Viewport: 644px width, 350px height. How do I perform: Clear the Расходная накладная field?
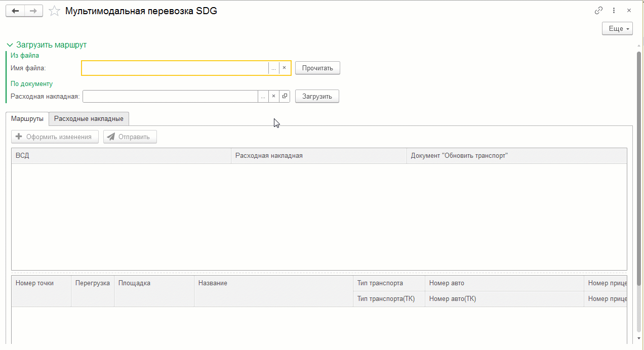[x=273, y=96]
